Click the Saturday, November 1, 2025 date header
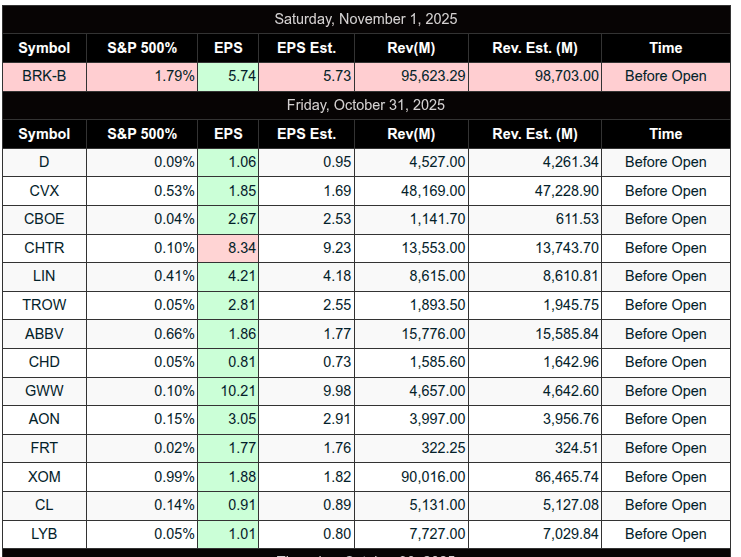 pos(366,19)
